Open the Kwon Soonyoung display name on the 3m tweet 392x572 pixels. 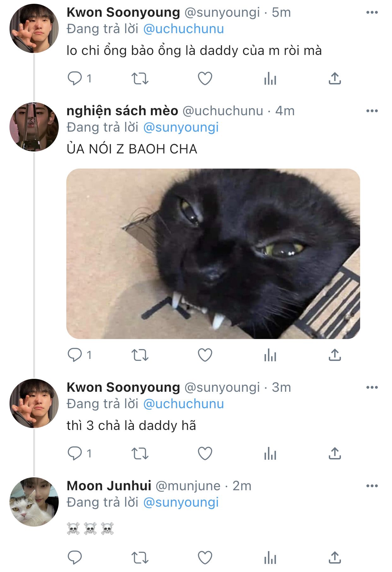[123, 387]
